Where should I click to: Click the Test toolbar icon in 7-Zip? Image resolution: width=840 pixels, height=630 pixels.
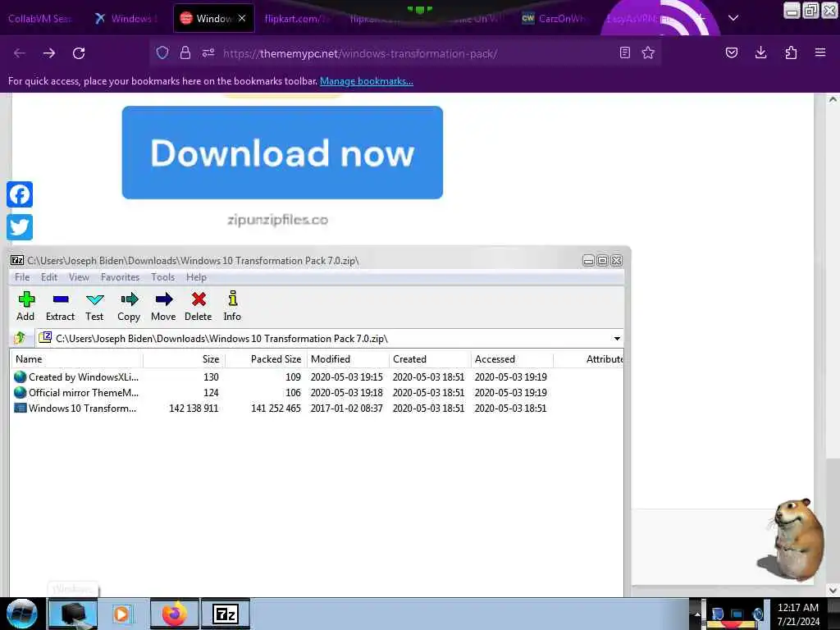point(94,306)
